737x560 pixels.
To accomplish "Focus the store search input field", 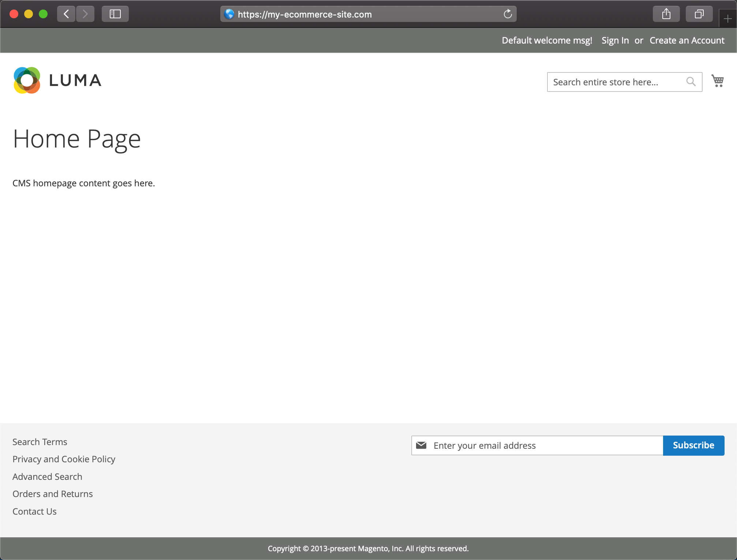I will (615, 82).
